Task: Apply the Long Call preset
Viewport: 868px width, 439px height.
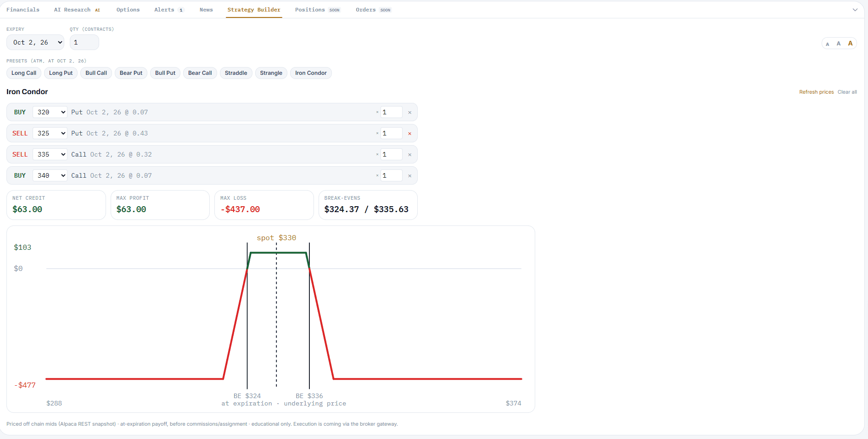Action: coord(24,73)
